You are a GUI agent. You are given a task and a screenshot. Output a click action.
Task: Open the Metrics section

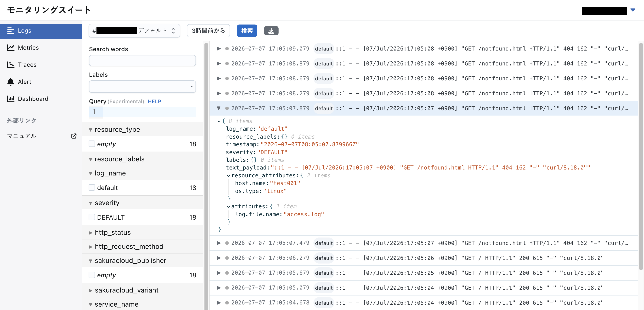(x=41, y=48)
